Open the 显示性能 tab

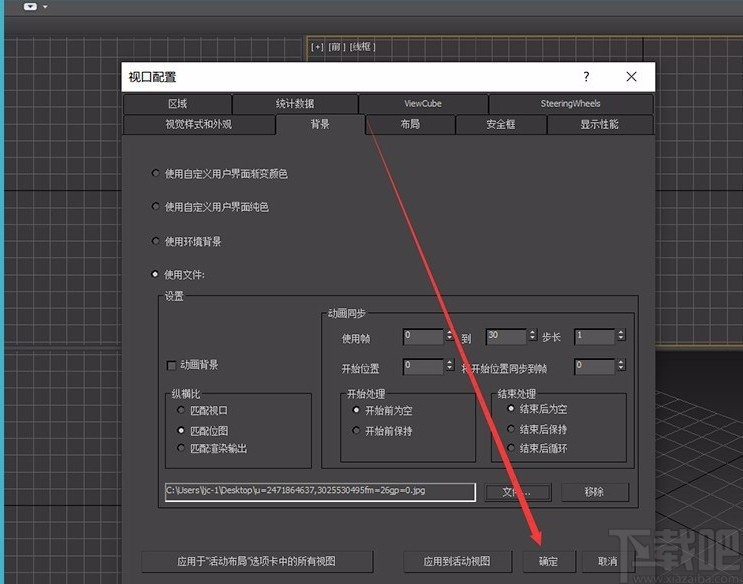click(599, 124)
